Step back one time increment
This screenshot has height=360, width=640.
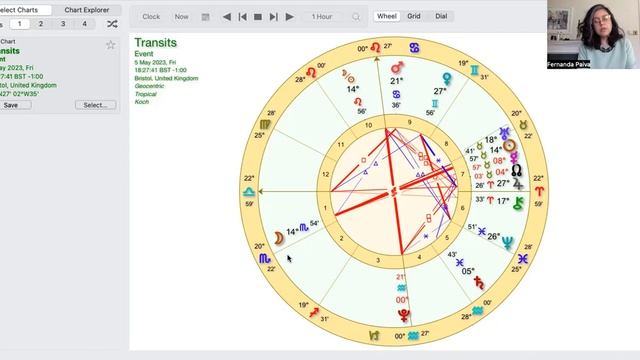tap(242, 17)
